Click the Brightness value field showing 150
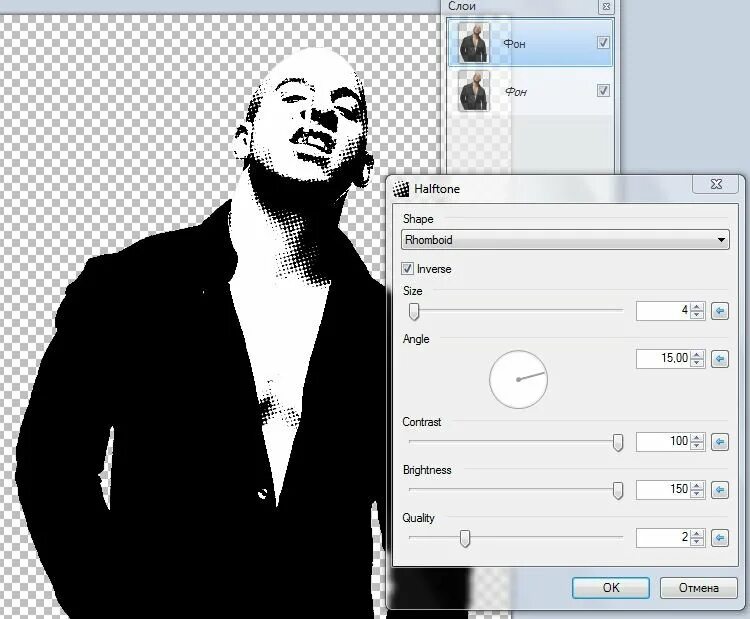Image resolution: width=750 pixels, height=619 pixels. pyautogui.click(x=664, y=490)
